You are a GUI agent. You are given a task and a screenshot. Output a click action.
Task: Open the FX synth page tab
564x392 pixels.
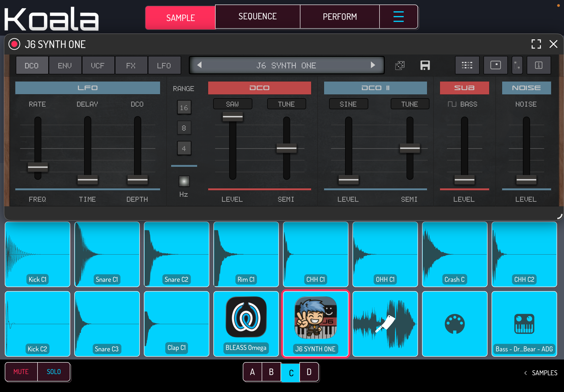pos(131,65)
